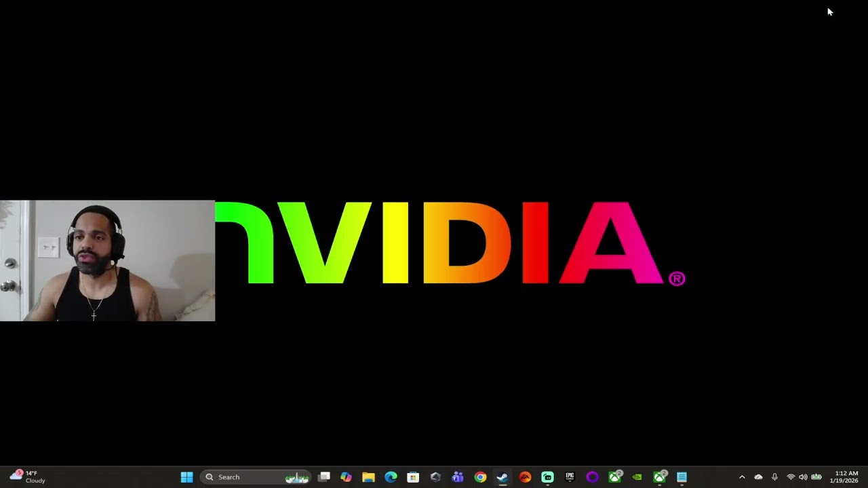Open Epic Games Launcher
Screen dimensions: 868x488
tap(570, 477)
